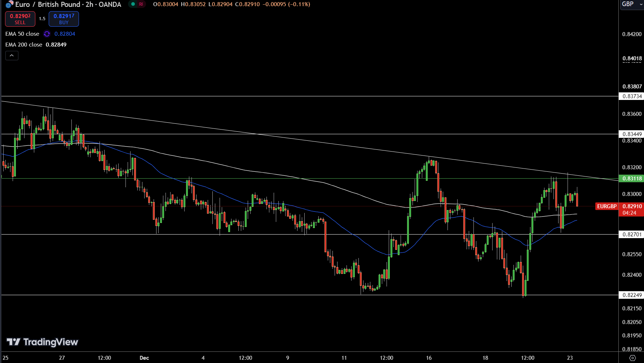Click the open price O0.83004
Screen dimensions: 644x363
[166, 4]
